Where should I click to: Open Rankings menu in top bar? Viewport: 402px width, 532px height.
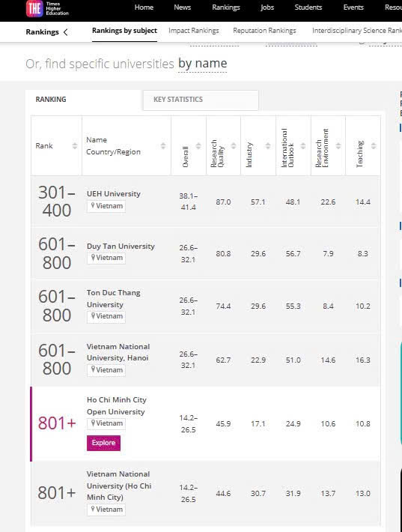(x=226, y=7)
